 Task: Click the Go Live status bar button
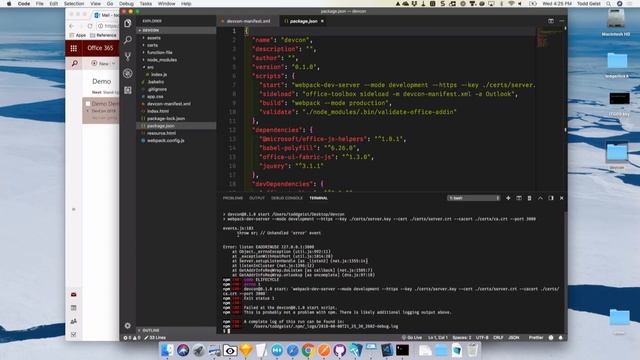coord(412,338)
